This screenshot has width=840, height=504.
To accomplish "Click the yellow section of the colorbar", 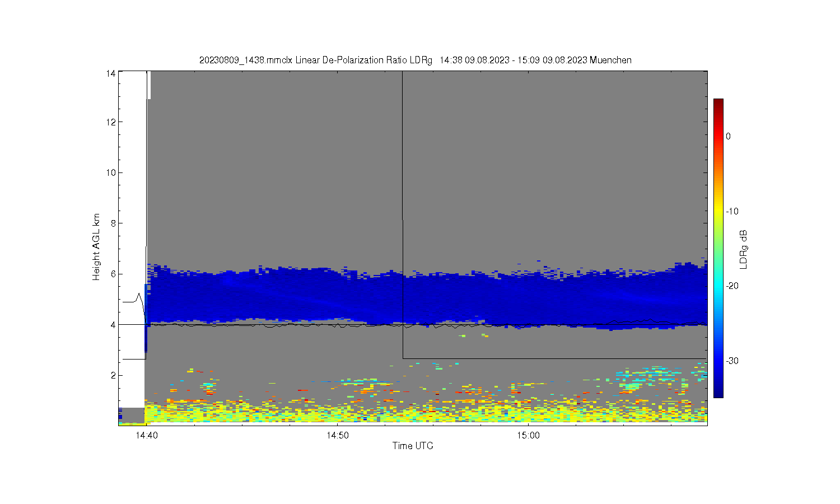I will coord(718,211).
